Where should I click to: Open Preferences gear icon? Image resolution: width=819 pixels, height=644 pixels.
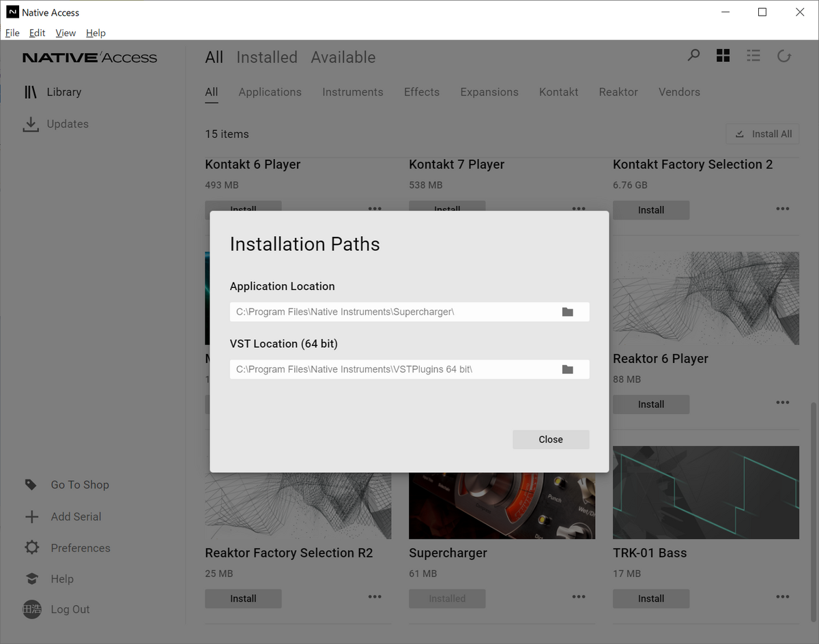(31, 548)
